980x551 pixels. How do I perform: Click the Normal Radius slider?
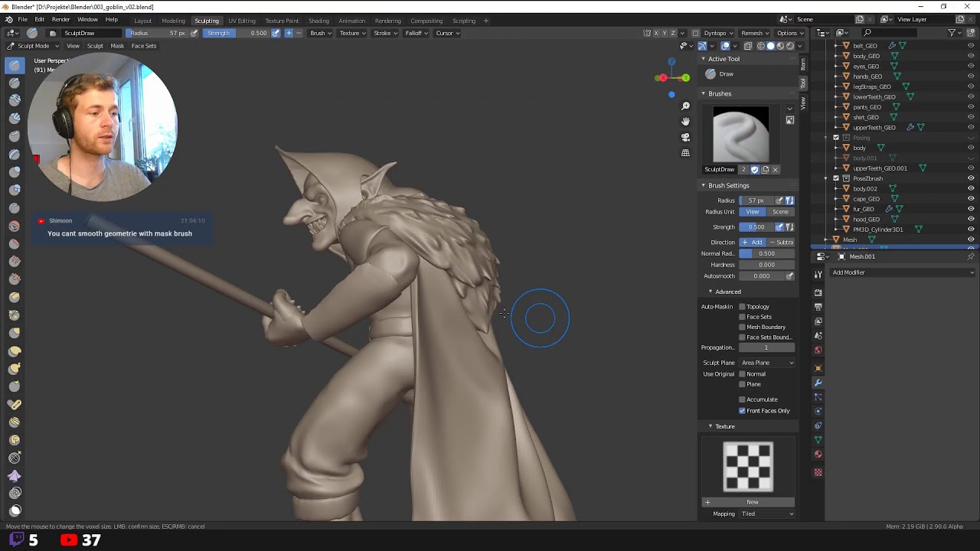click(766, 253)
